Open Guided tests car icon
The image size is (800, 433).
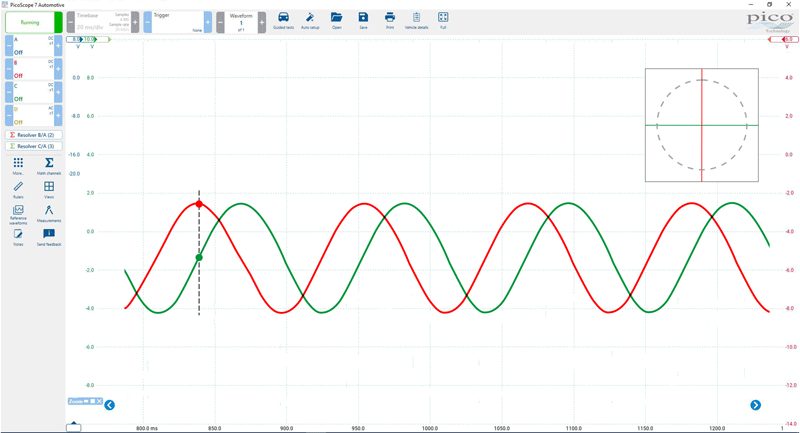283,20
